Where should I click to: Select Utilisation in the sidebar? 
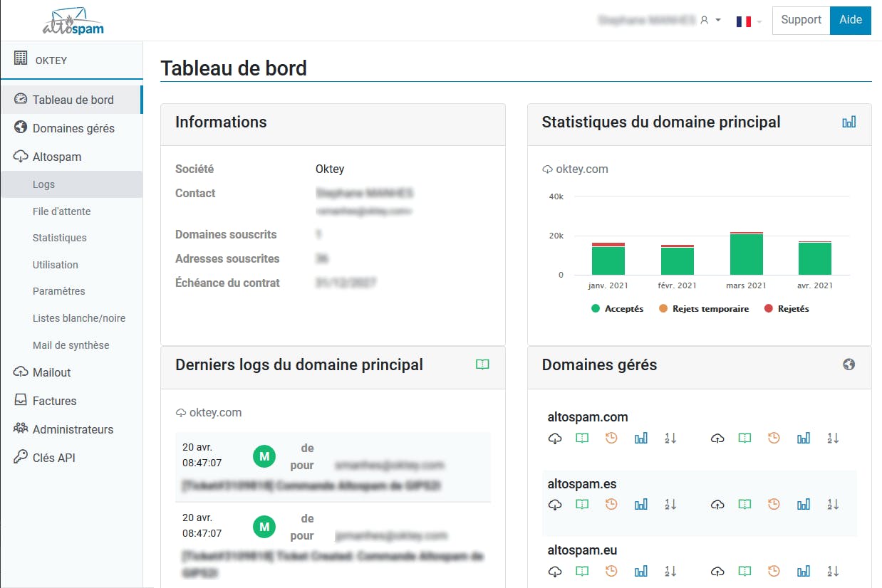tap(71, 265)
